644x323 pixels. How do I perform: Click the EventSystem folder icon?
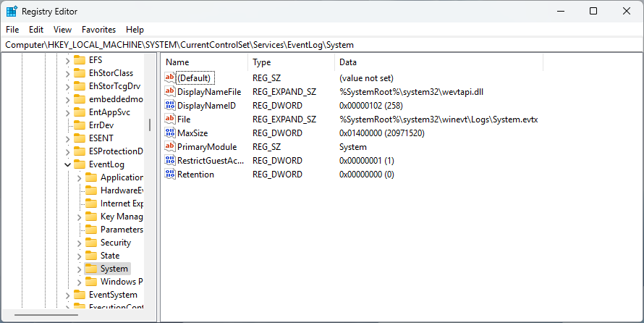pos(80,295)
